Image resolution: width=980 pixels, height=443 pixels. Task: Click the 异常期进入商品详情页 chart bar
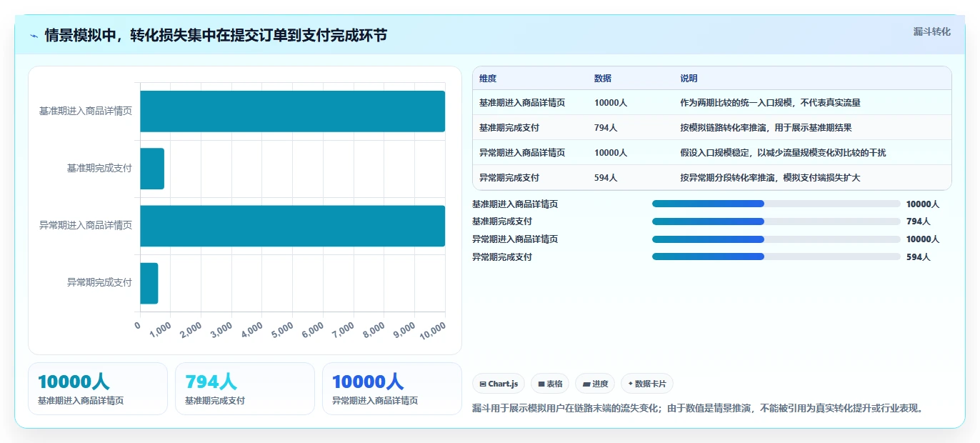293,226
